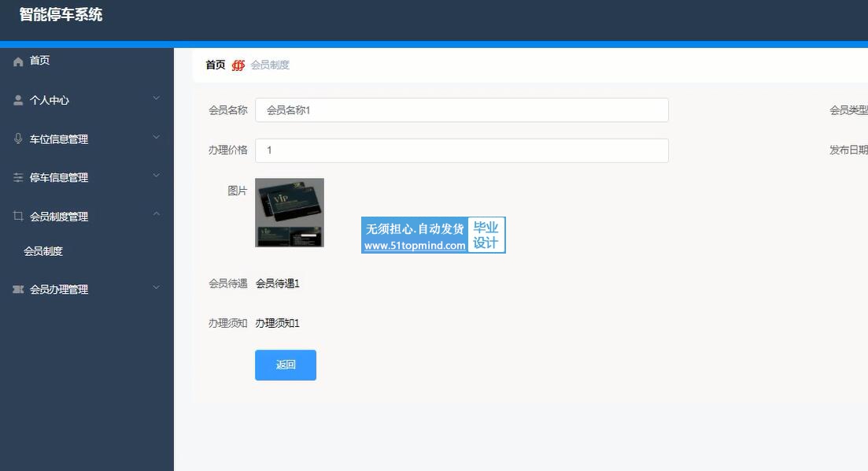Click the red breadcrumb separator icon

238,65
